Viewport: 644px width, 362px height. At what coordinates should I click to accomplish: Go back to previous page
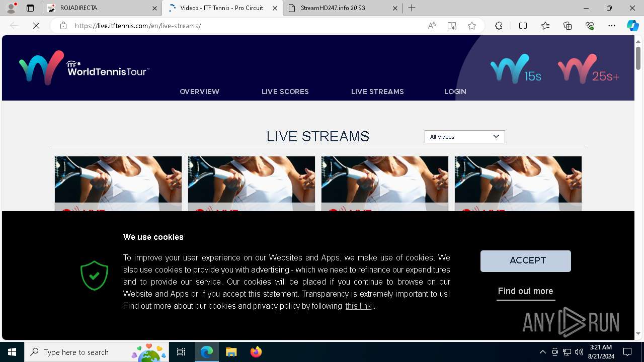coord(14,26)
